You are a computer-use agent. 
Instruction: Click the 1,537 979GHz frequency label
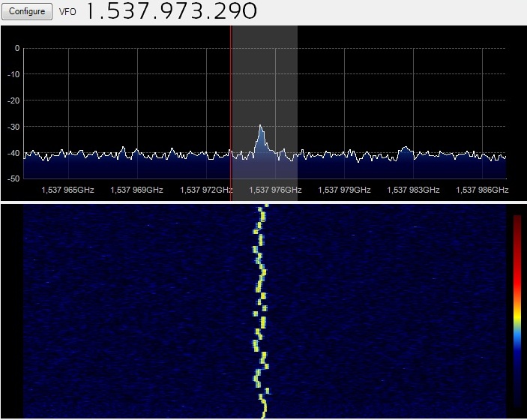[344, 190]
